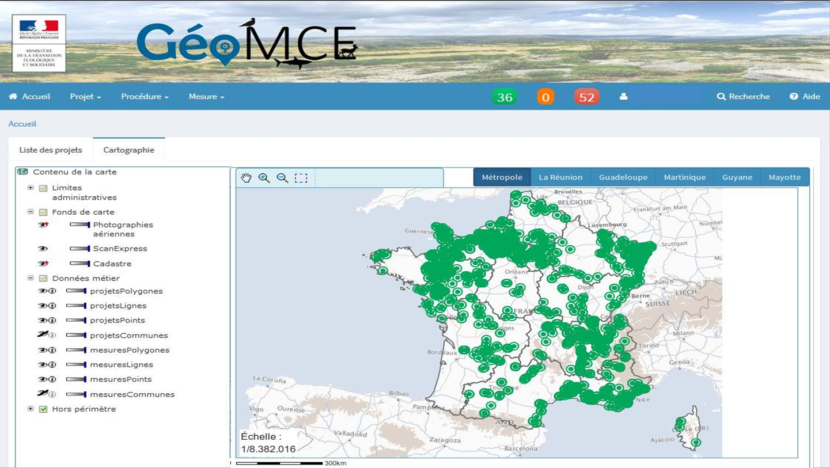Show the hidden projetsCommunes layer
This screenshot has width=830, height=468.
[43, 335]
